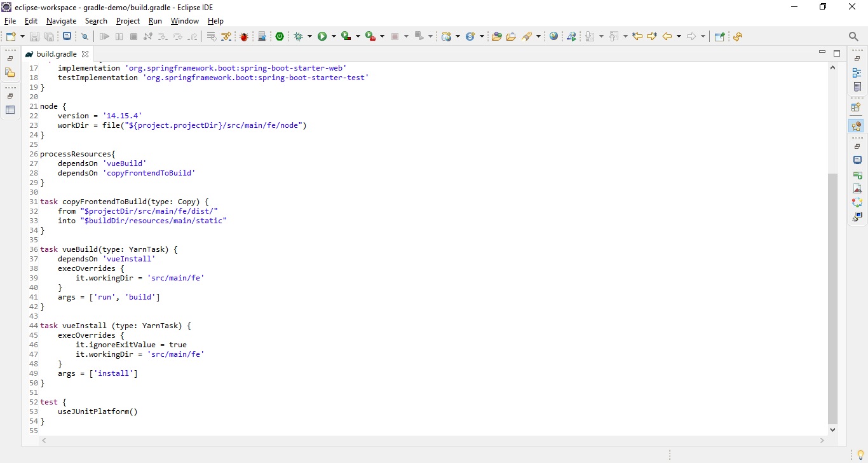The image size is (868, 463).
Task: Click the Open Perspective icon
Action: 857,107
